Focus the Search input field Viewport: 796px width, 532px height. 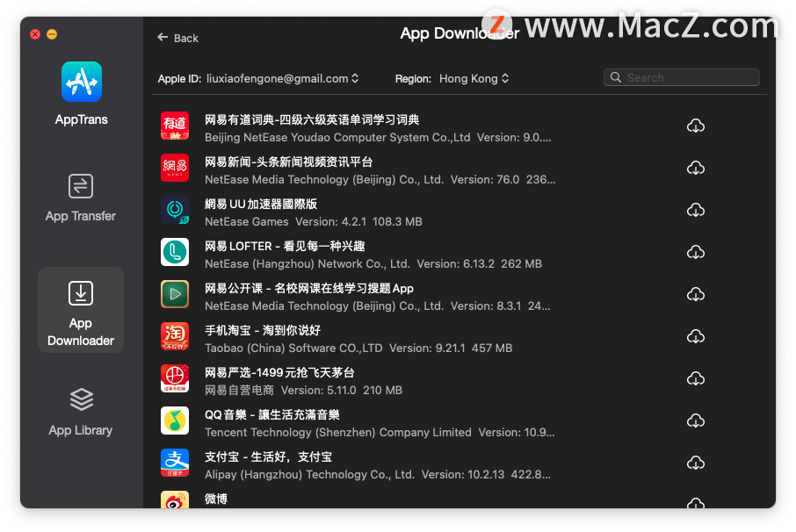tap(681, 77)
